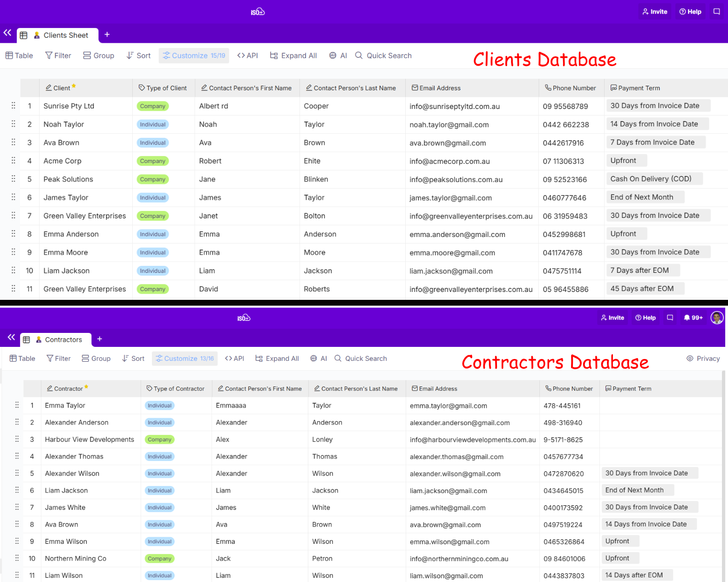Open chat icon beside Help in Contractors header

pos(670,318)
